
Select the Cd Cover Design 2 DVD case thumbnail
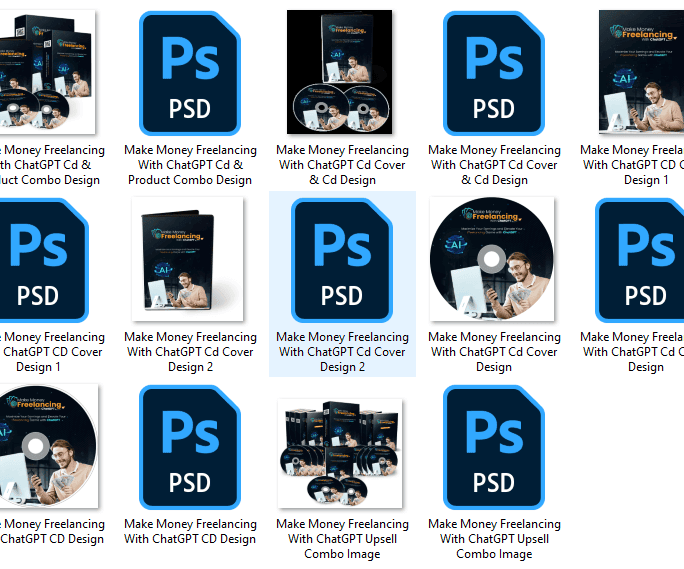[x=188, y=259]
